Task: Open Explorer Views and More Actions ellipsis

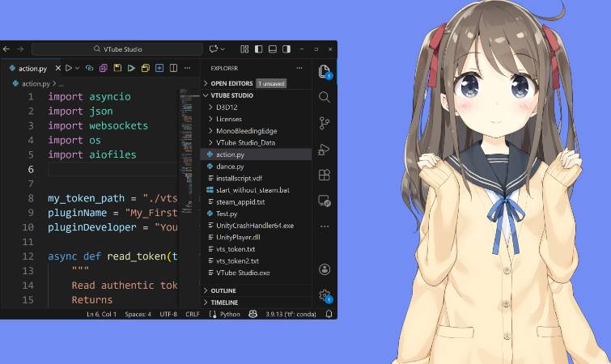Action: pyautogui.click(x=299, y=68)
